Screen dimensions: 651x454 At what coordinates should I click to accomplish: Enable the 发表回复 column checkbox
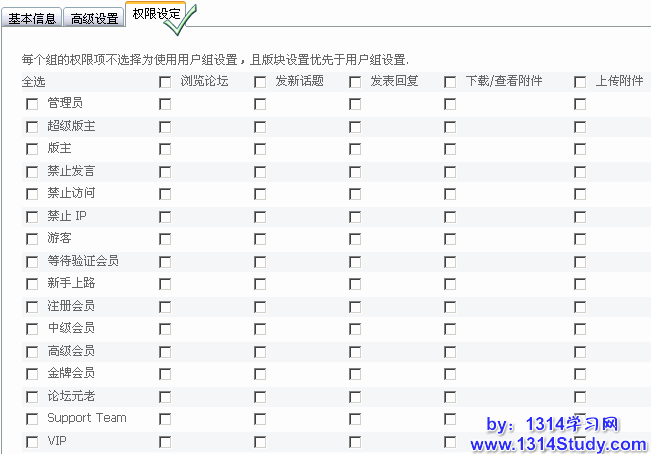[x=355, y=82]
